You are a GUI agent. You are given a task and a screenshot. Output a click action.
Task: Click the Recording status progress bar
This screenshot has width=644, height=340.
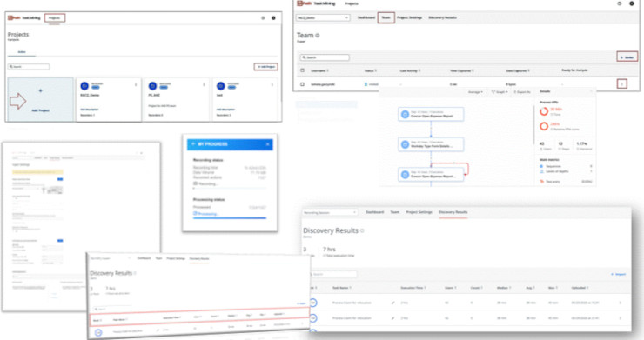(x=230, y=189)
